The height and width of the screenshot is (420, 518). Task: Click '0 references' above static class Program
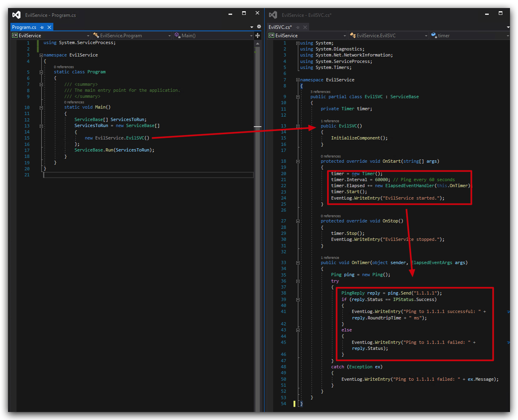pos(64,67)
